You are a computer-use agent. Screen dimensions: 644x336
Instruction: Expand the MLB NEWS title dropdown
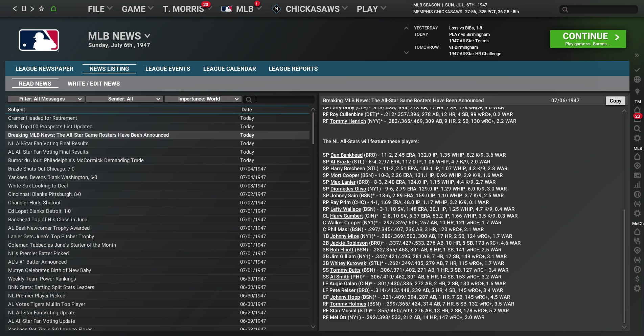(x=147, y=36)
